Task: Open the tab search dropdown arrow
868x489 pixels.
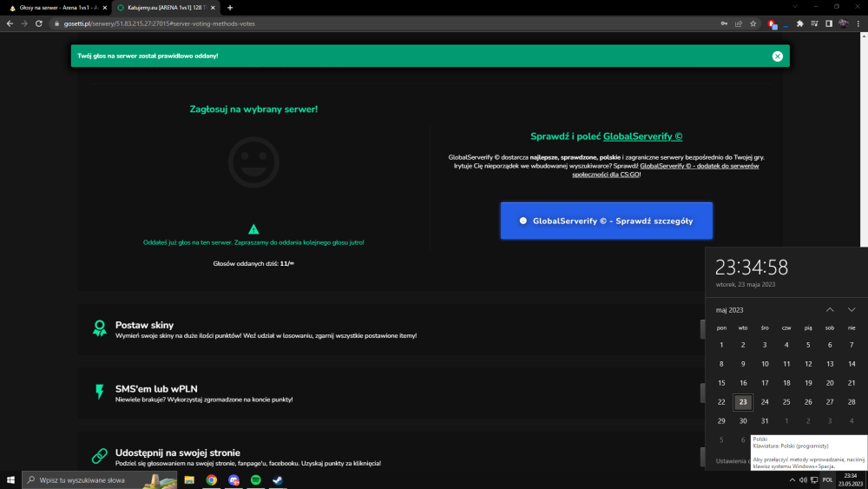Action: point(795,7)
